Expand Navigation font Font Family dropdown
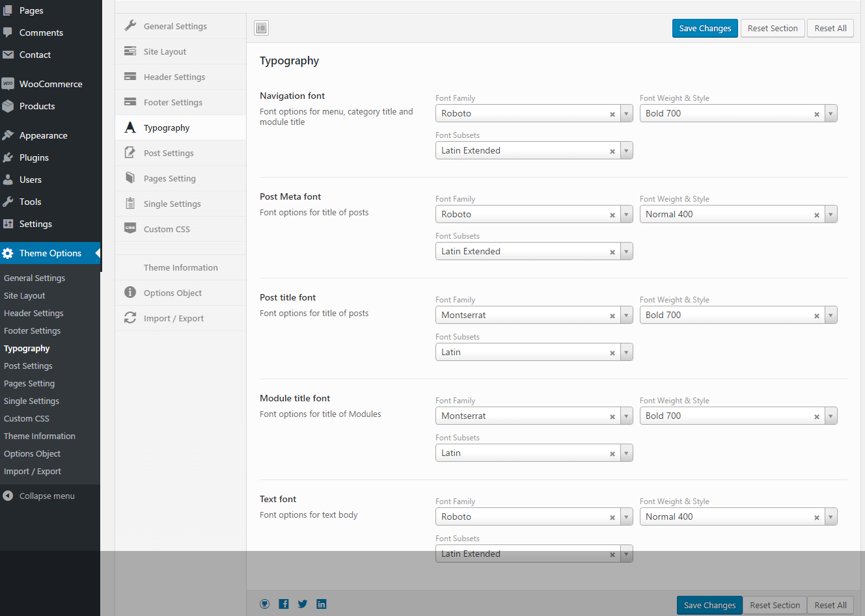Image resolution: width=865 pixels, height=616 pixels. tap(626, 113)
